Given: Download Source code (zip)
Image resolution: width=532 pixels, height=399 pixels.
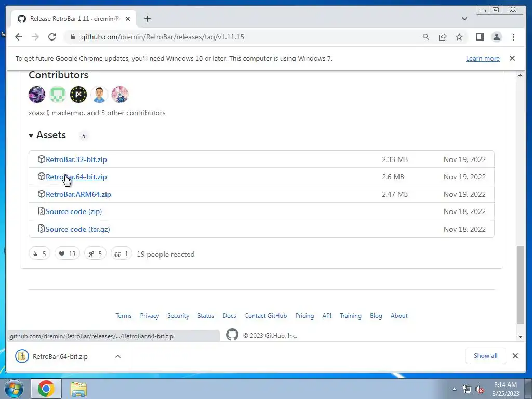Looking at the screenshot, I should coord(74,212).
